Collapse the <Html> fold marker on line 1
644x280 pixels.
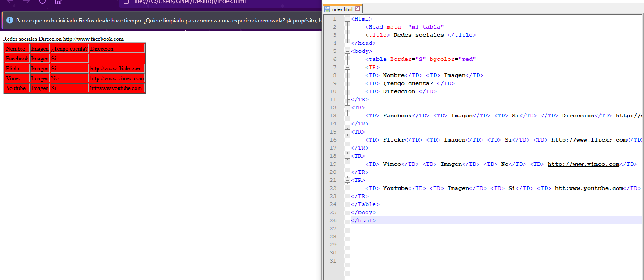coord(347,19)
